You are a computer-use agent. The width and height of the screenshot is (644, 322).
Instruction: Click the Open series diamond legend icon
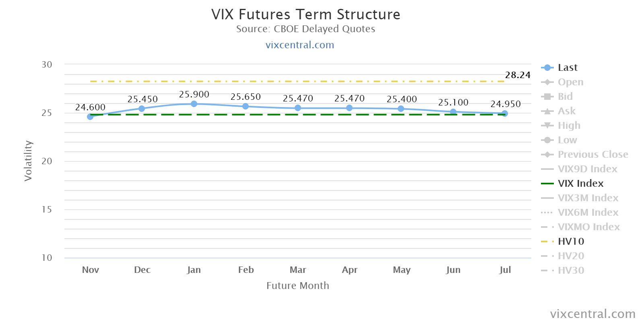coord(547,82)
